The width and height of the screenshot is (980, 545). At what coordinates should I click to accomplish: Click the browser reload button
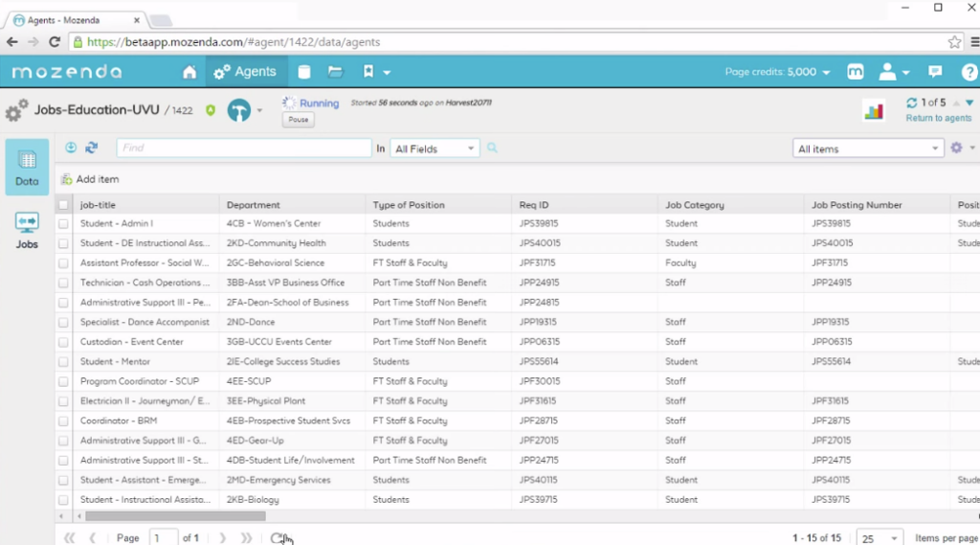tap(55, 42)
